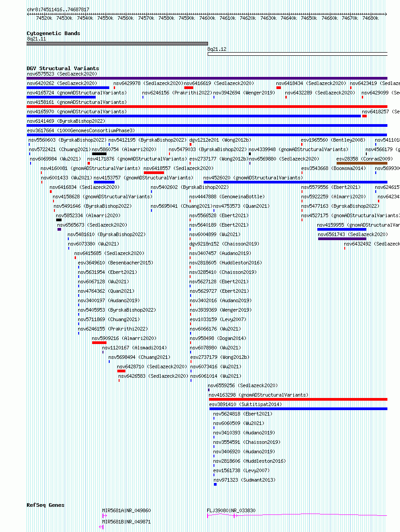Select label dgv1212e201 (Wong2012b)
The width and height of the screenshot is (400, 532).
[220, 140]
